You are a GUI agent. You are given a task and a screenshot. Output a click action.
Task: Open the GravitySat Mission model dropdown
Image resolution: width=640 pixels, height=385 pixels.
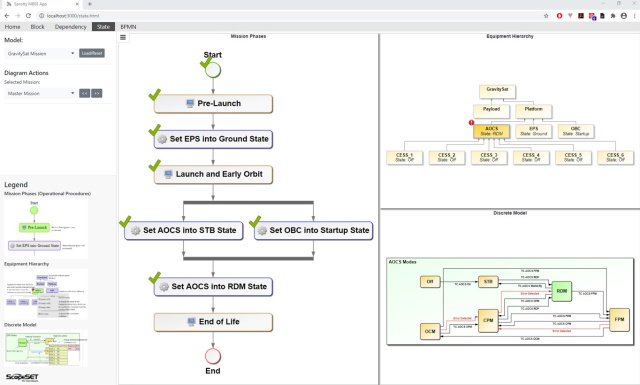[40, 53]
